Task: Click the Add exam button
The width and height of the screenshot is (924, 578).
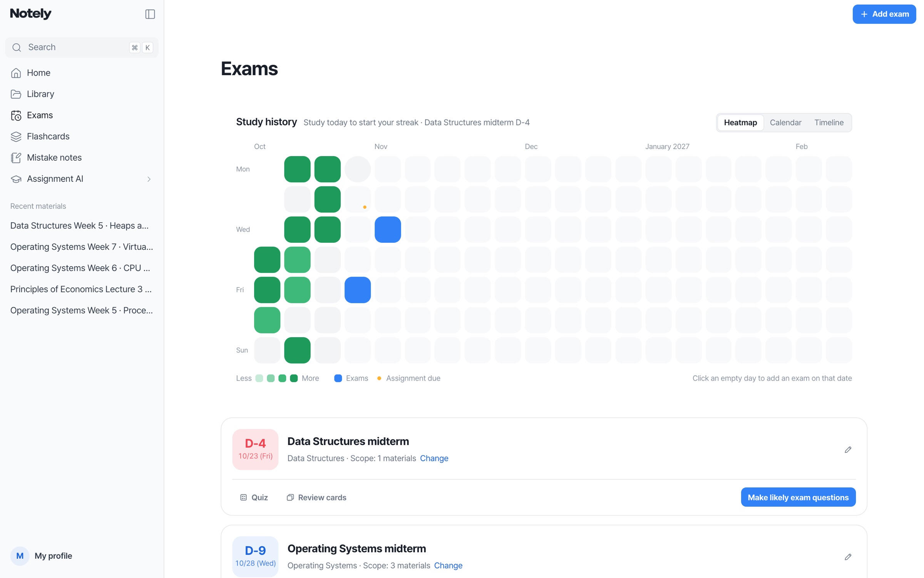Action: pyautogui.click(x=884, y=14)
